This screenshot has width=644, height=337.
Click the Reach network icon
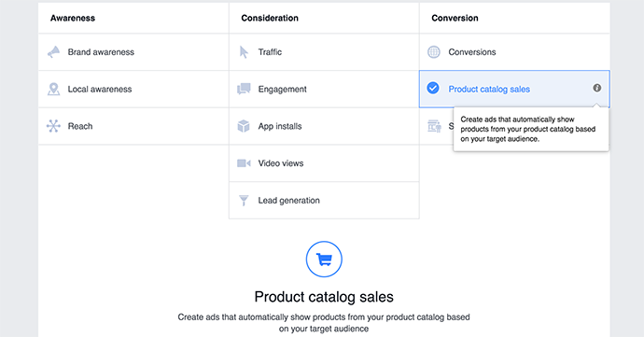click(x=53, y=126)
